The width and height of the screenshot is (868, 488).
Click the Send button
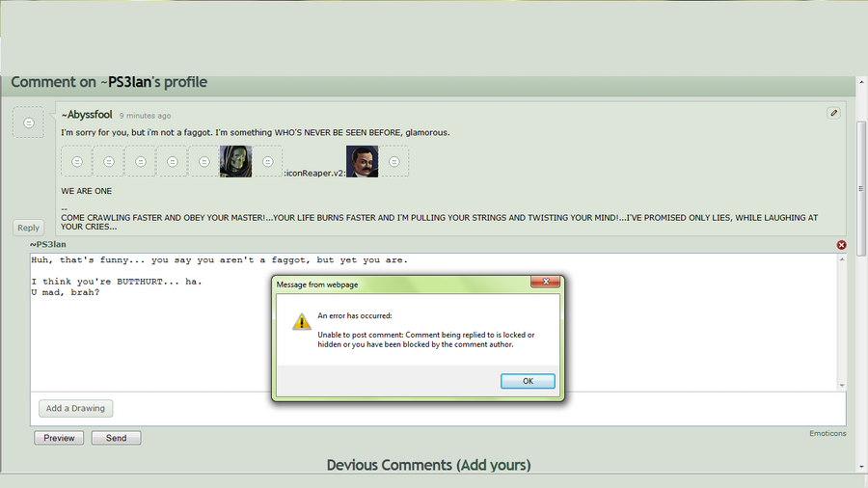click(117, 438)
